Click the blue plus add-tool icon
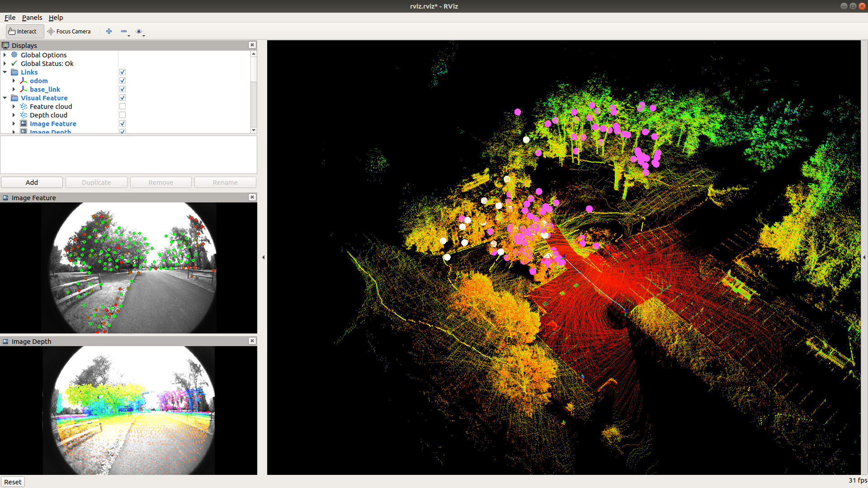Screen dimensions: 868x488 109,31
